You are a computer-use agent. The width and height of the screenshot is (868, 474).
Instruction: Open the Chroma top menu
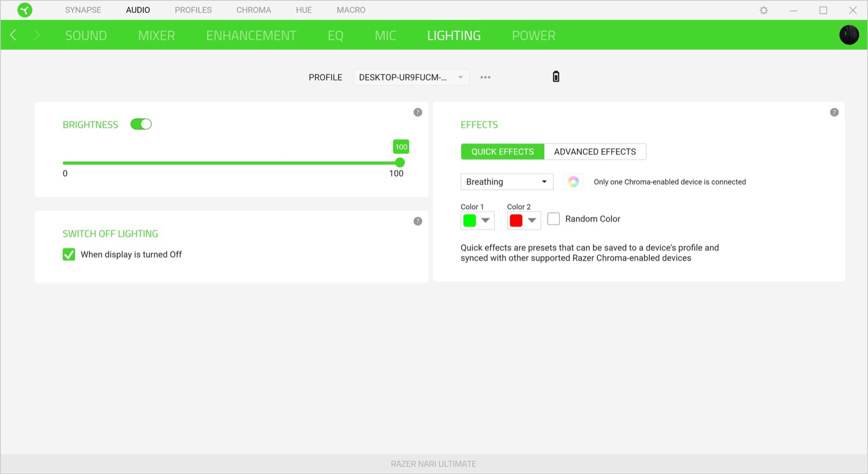pyautogui.click(x=254, y=10)
